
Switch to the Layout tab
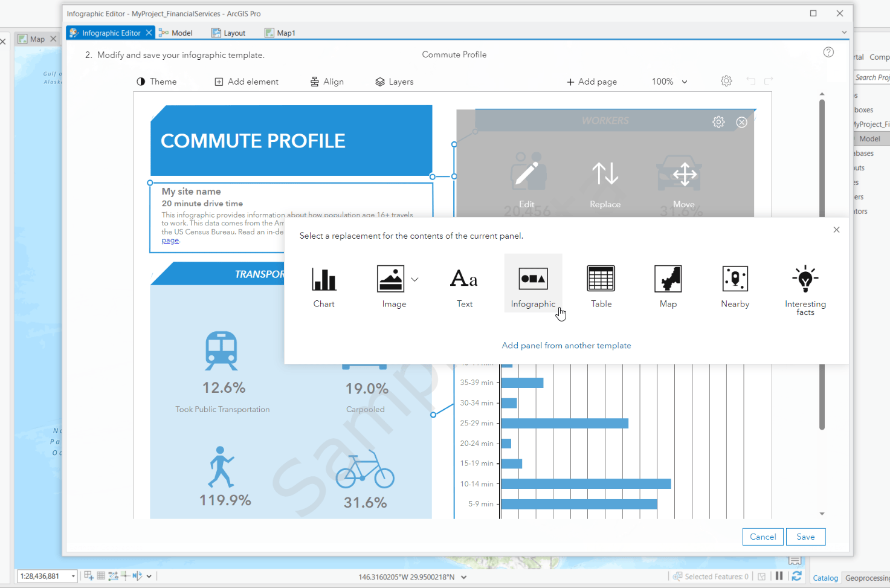[233, 33]
